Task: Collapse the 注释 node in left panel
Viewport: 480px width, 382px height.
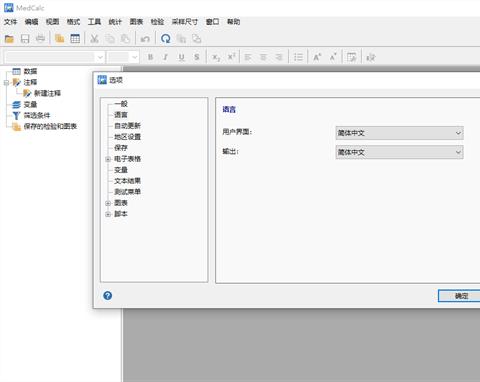Action: coord(6,83)
